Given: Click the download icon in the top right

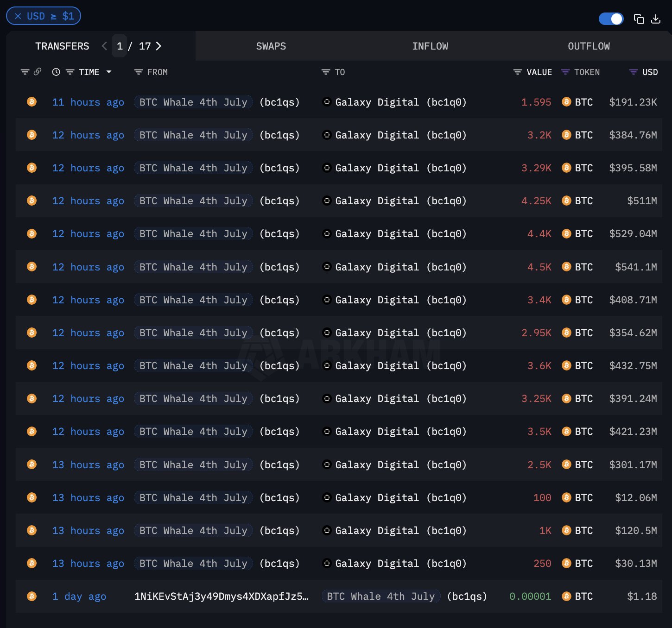Looking at the screenshot, I should point(656,19).
